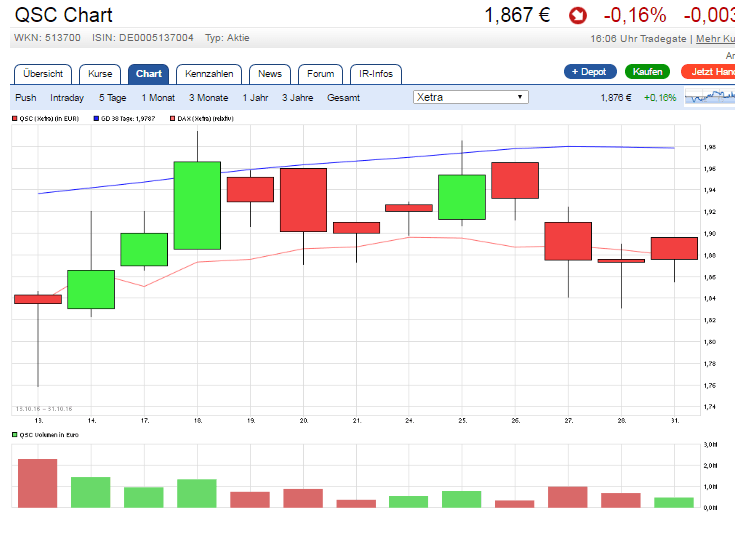Open the IR-Infos tab
This screenshot has width=735, height=535.
[x=376, y=74]
